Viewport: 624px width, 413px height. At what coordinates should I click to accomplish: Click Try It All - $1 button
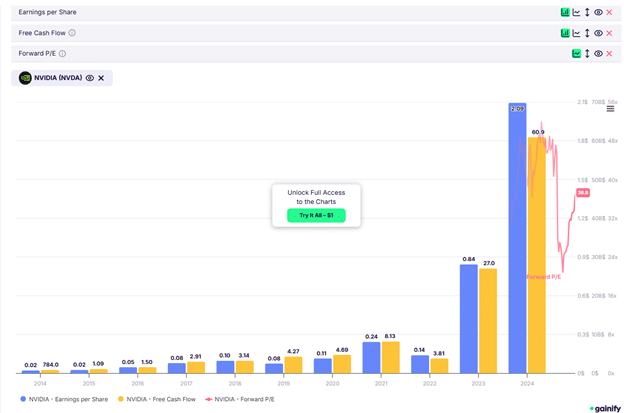point(315,215)
